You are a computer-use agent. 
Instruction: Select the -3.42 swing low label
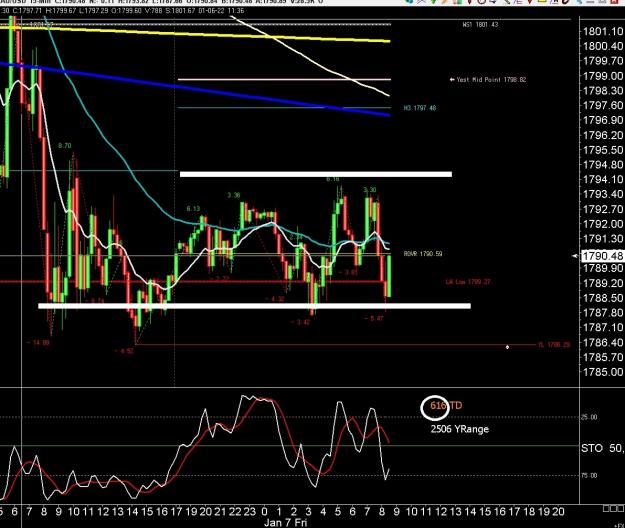[x=300, y=322]
